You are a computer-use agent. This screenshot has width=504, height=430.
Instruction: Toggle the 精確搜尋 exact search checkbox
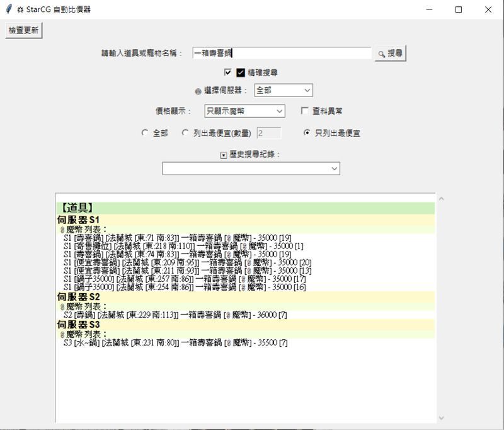[x=228, y=73]
